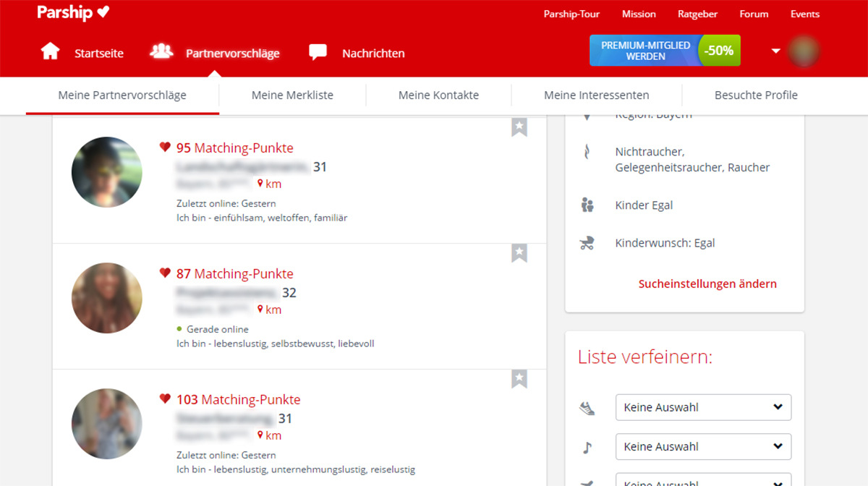868x486 pixels.
Task: Click the Partnervorschläge people icon
Action: point(161,51)
